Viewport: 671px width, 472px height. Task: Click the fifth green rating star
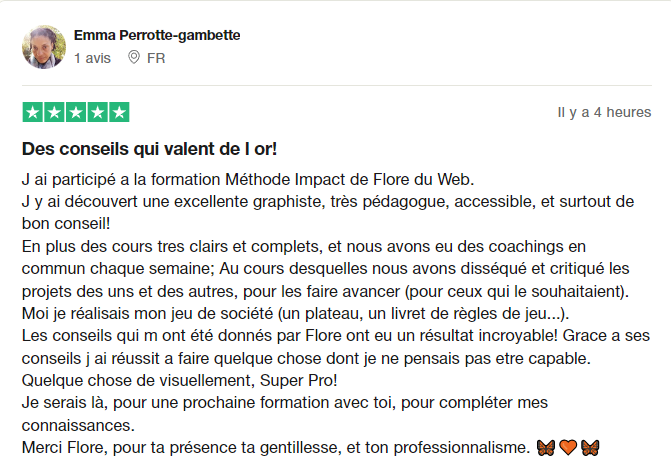tap(119, 112)
